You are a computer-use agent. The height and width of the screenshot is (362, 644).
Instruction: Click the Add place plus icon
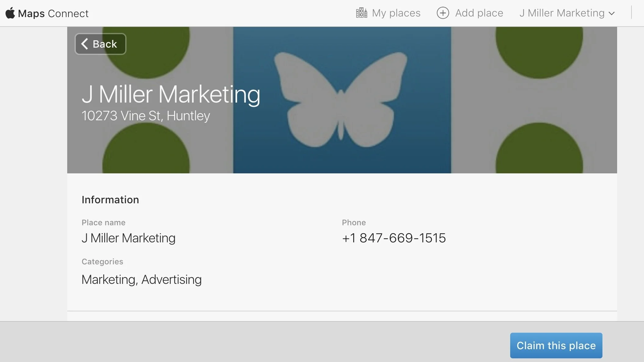click(x=443, y=13)
